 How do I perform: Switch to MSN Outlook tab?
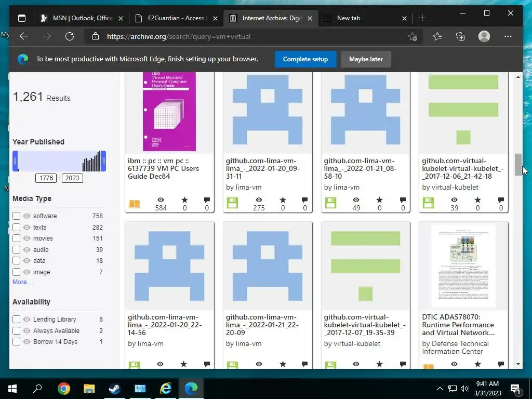click(x=83, y=18)
